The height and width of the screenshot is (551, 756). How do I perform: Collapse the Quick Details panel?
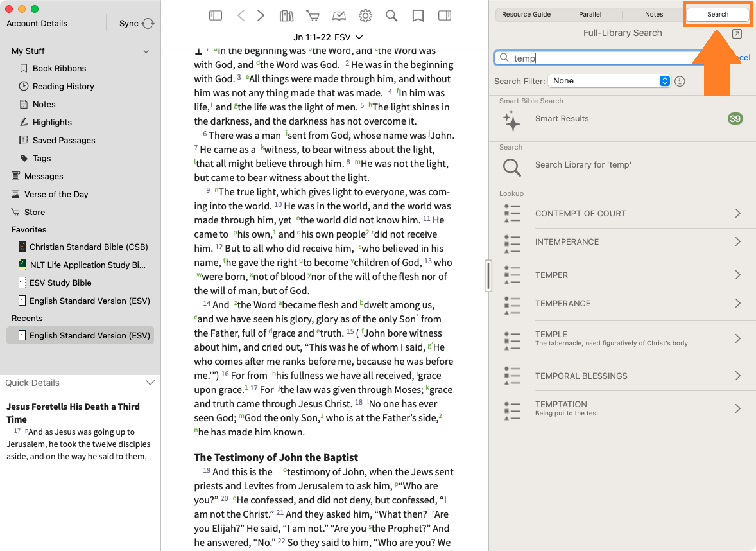(x=150, y=383)
